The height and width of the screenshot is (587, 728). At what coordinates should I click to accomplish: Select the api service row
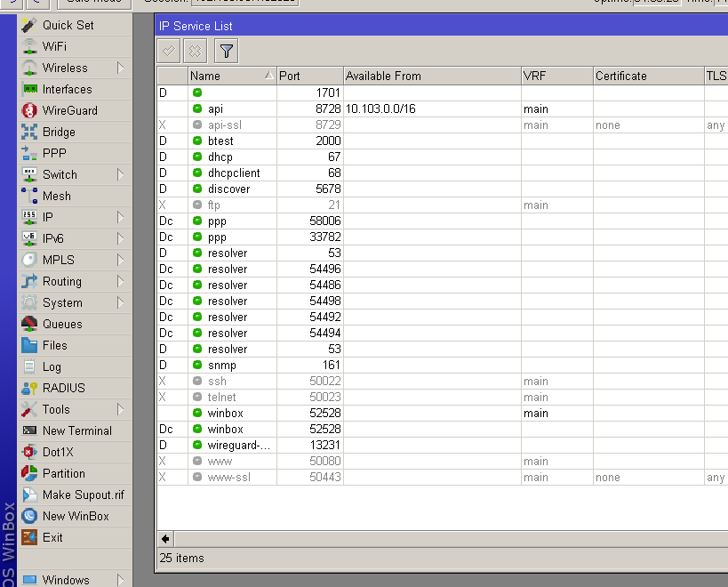[443, 109]
